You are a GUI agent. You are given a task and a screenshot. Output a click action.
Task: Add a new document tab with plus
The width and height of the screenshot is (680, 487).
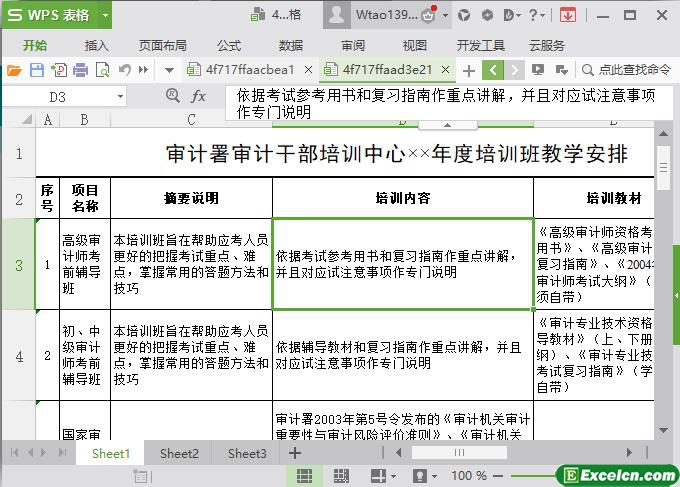(x=469, y=70)
